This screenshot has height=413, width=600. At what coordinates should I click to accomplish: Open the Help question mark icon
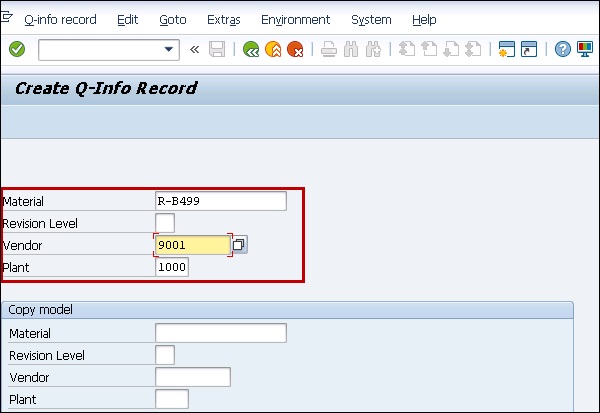point(562,49)
